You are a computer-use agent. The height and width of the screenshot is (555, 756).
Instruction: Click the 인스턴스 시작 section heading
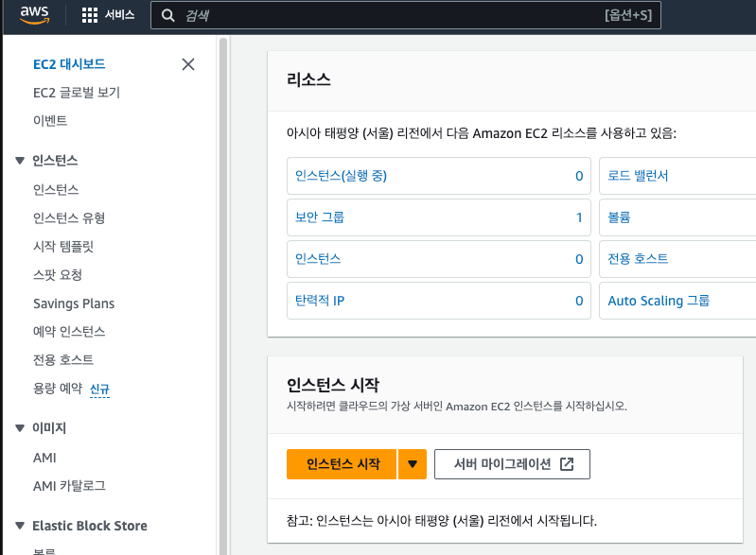coord(333,385)
